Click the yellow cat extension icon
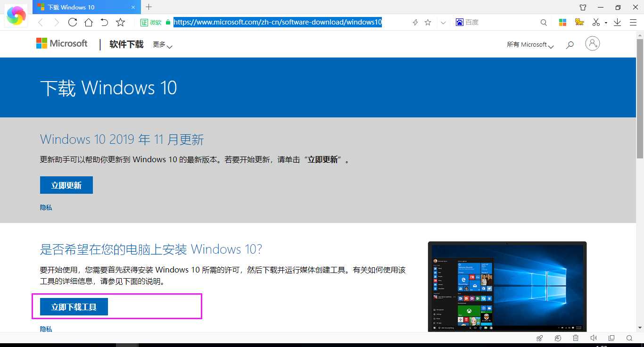 (x=579, y=22)
